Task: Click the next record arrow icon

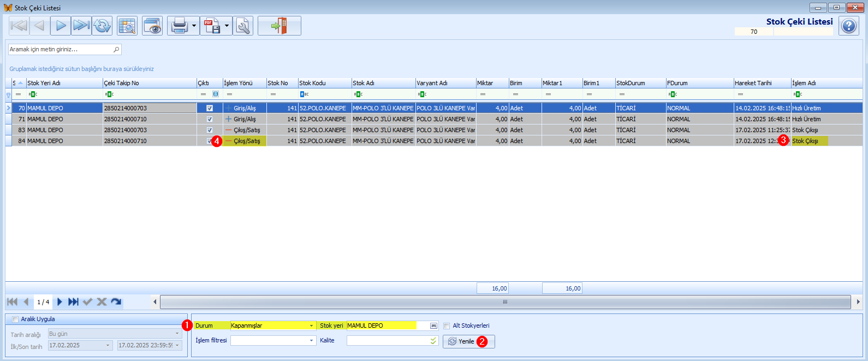Action: coord(61,26)
